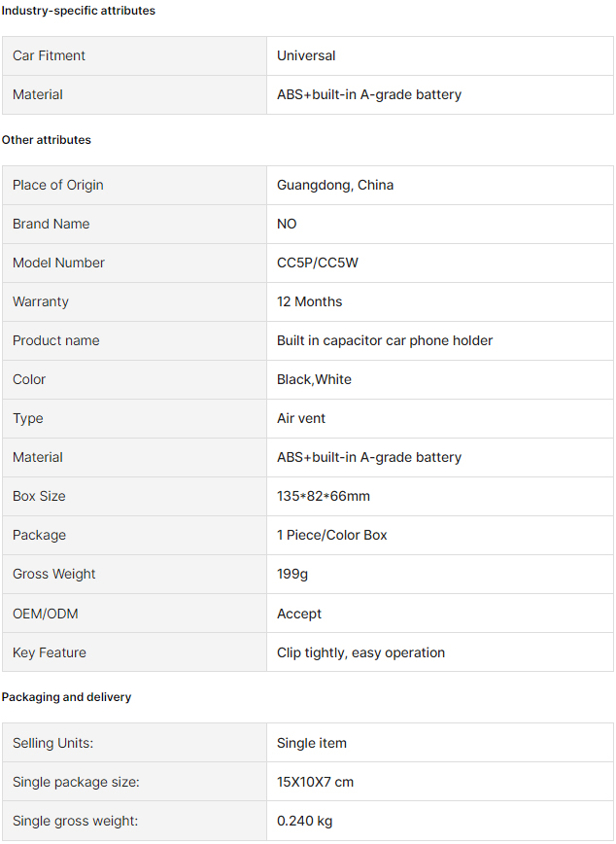Click Built in capacitor car phone holder text
616x844 pixels.
pyautogui.click(x=385, y=340)
